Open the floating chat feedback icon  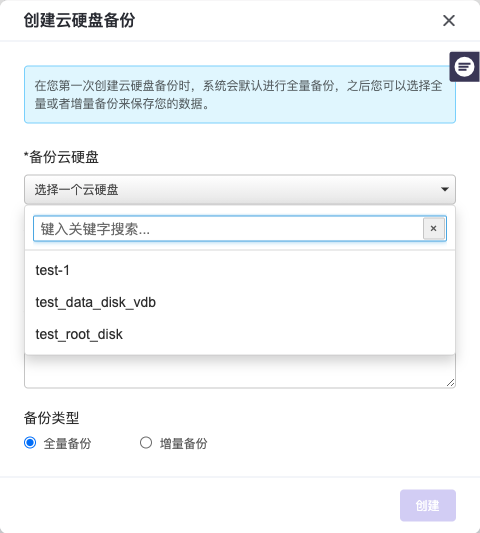pos(464,67)
